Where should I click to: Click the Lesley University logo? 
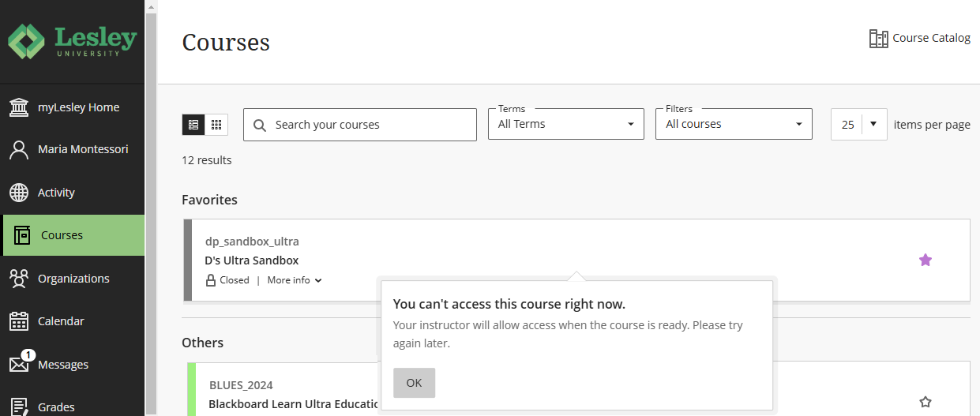point(72,41)
